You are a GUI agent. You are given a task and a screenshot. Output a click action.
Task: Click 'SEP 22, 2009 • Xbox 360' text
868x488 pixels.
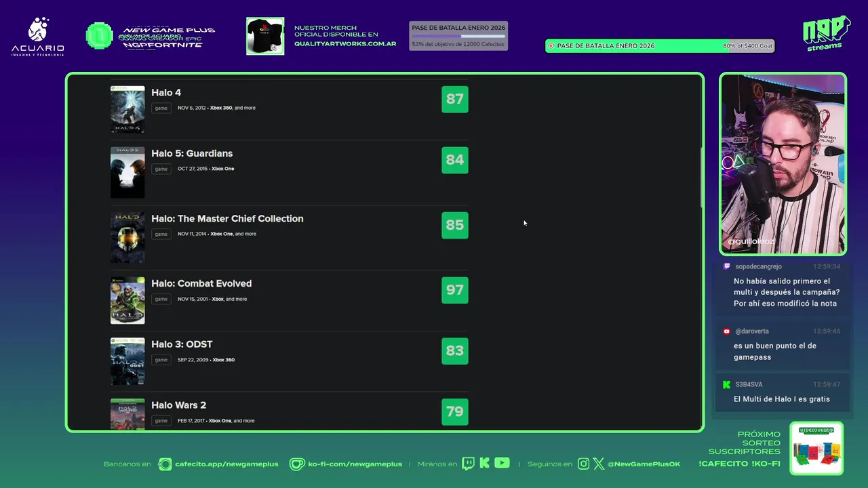pos(206,360)
